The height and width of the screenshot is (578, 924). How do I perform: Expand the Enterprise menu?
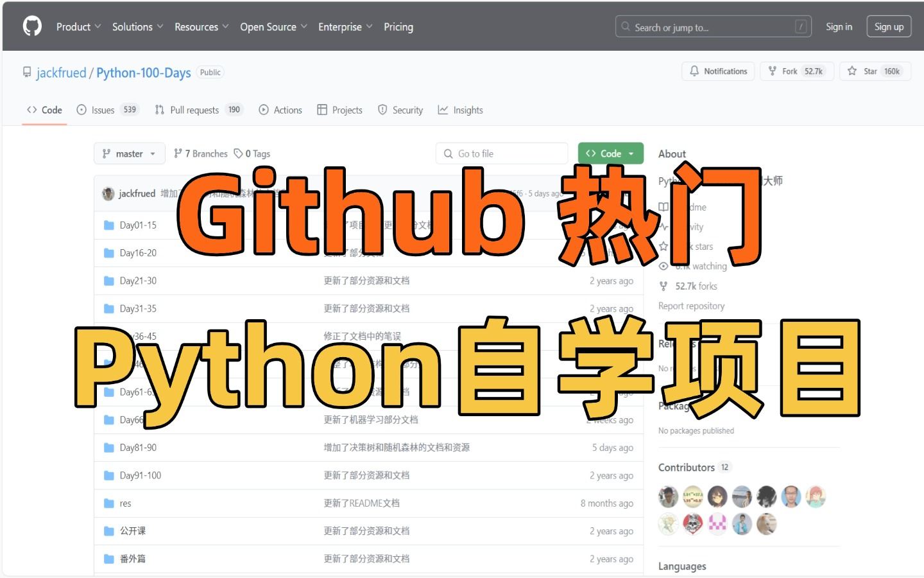(345, 27)
